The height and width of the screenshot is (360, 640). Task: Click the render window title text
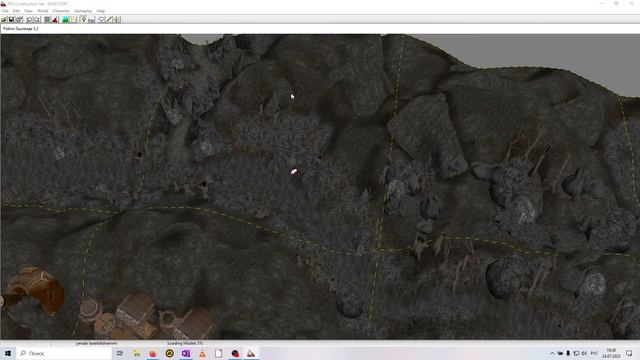[x=20, y=29]
